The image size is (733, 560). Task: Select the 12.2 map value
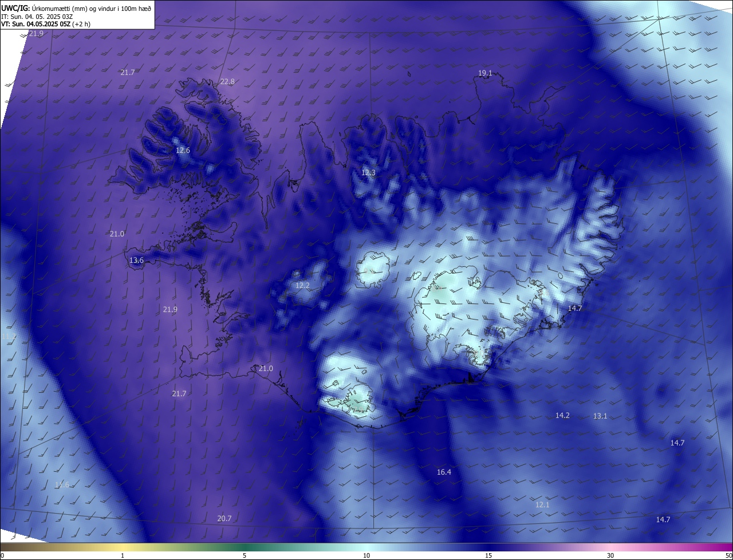coord(302,285)
